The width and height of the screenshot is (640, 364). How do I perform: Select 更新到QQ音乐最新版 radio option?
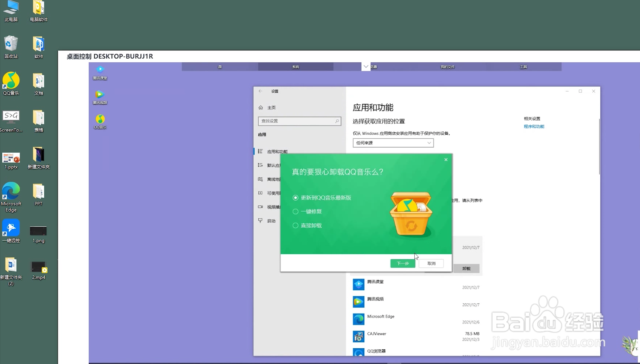click(x=295, y=198)
